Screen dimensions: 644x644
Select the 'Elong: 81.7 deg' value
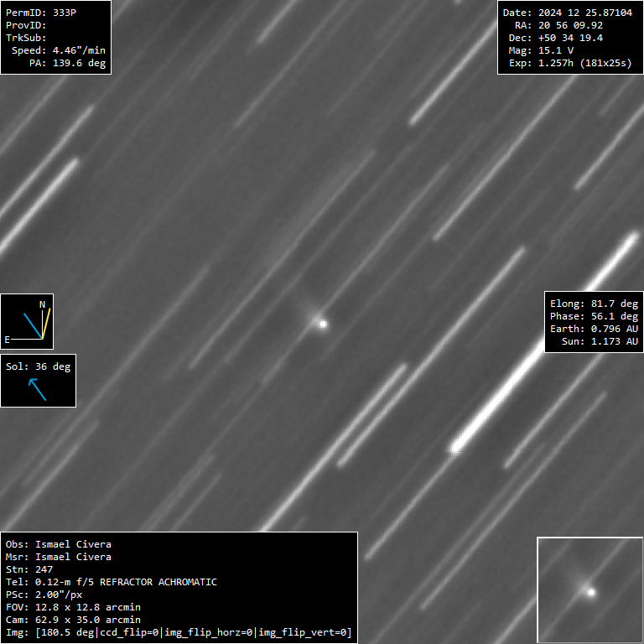[594, 304]
